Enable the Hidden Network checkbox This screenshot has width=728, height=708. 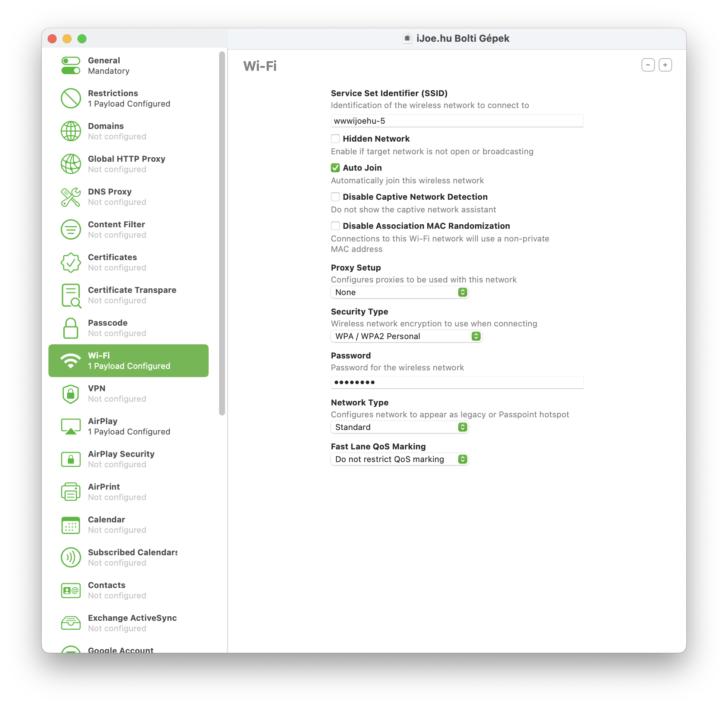(x=335, y=139)
